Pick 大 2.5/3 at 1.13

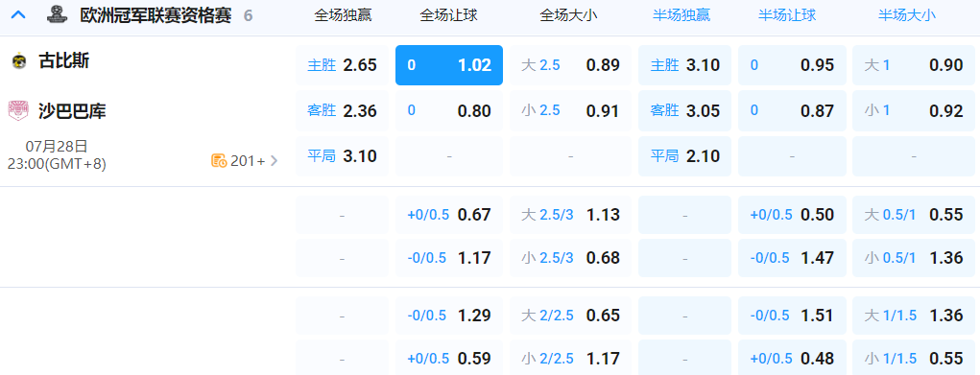[570, 215]
